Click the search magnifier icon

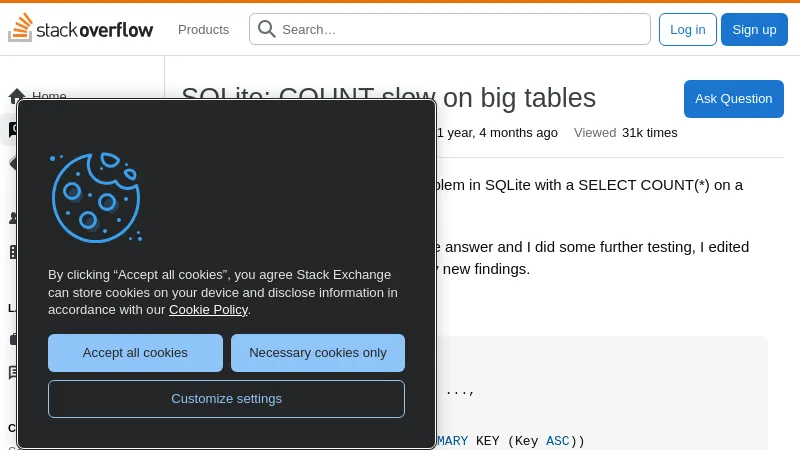pos(267,29)
